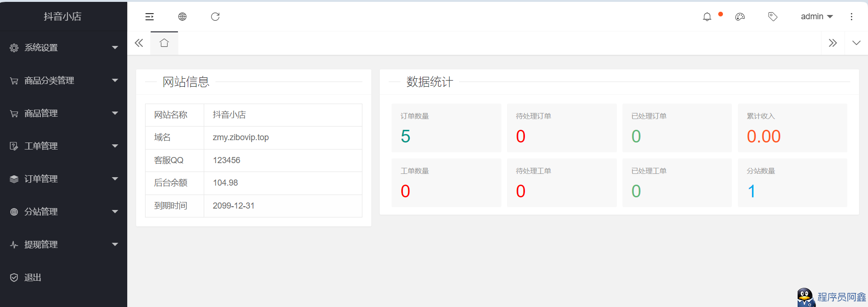This screenshot has height=307, width=868.
Task: Click the 数据统计 panel heading
Action: 430,82
